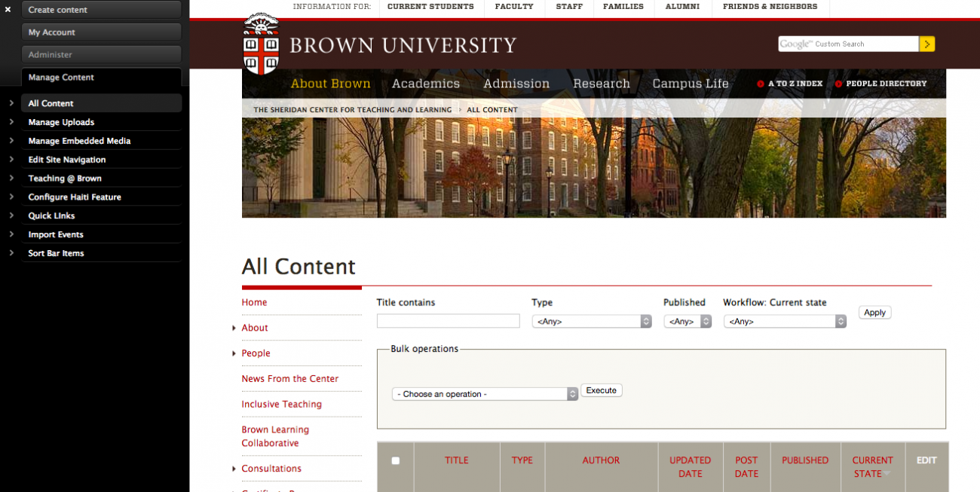Viewport: 980px width, 492px height.
Task: Go to Friends & Neighbors link
Action: pyautogui.click(x=770, y=7)
